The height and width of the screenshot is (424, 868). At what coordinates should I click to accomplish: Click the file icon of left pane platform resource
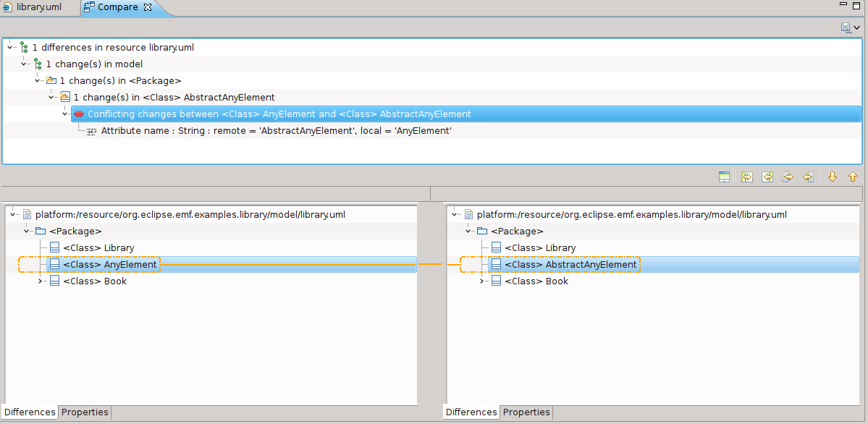[x=27, y=214]
